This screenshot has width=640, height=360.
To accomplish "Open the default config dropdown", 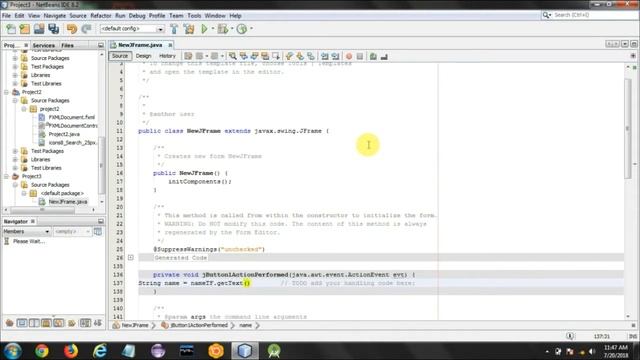I will point(160,29).
